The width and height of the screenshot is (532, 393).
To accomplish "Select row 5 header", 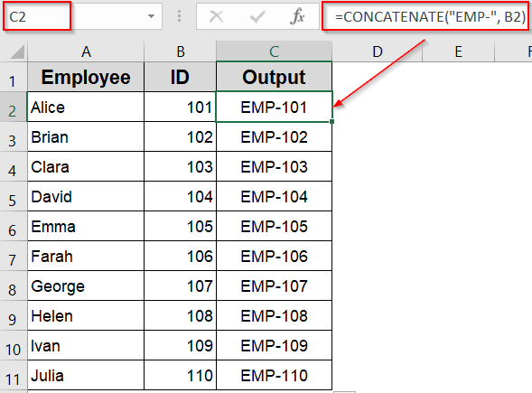I will (x=14, y=197).
